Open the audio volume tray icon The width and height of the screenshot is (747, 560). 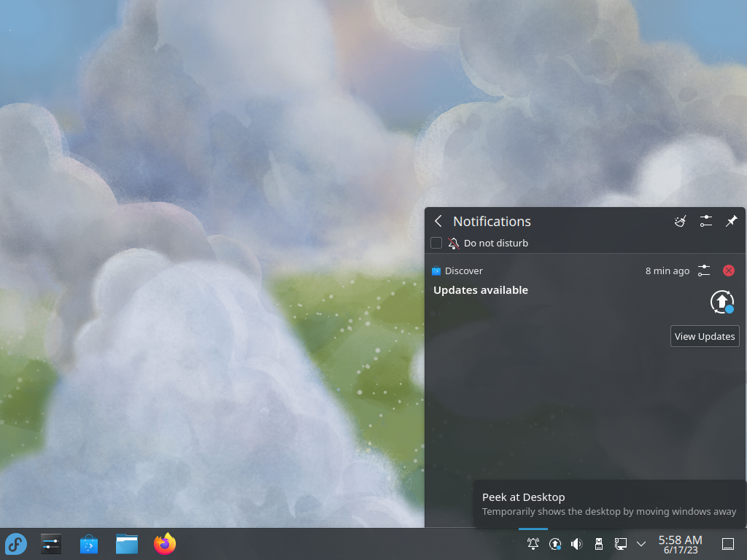pos(576,544)
